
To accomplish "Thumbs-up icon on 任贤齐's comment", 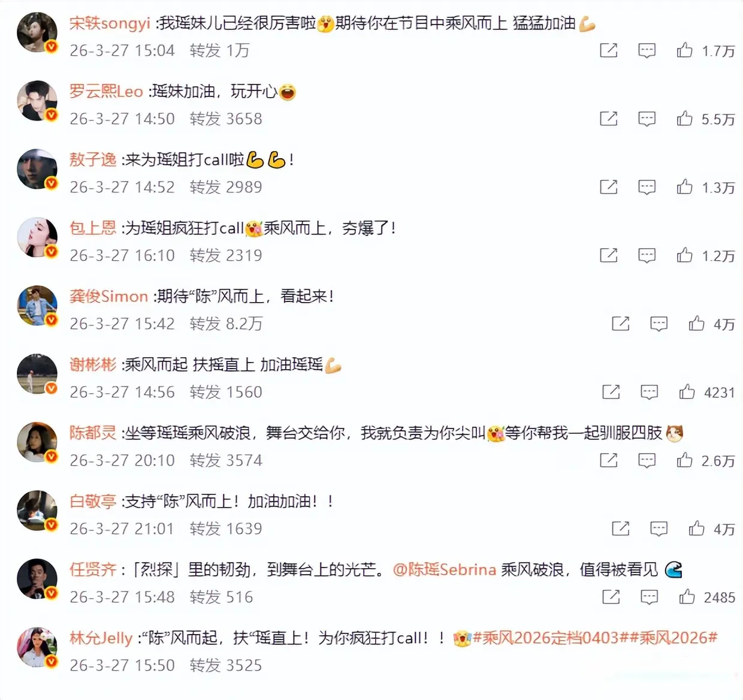I will [x=687, y=597].
